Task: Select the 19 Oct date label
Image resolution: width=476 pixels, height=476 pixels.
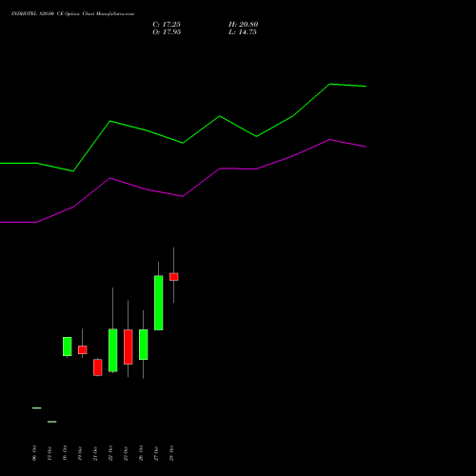Action: (x=80, y=453)
